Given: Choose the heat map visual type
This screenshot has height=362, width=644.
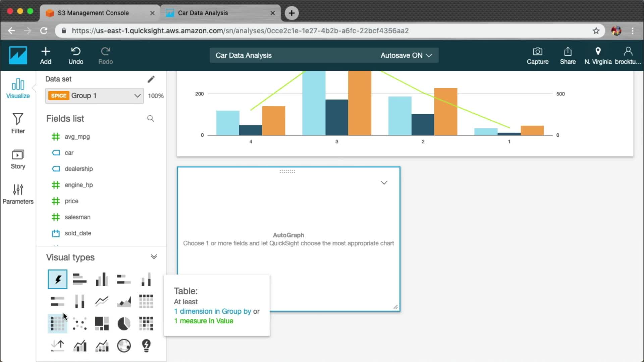Looking at the screenshot, I should point(146,324).
